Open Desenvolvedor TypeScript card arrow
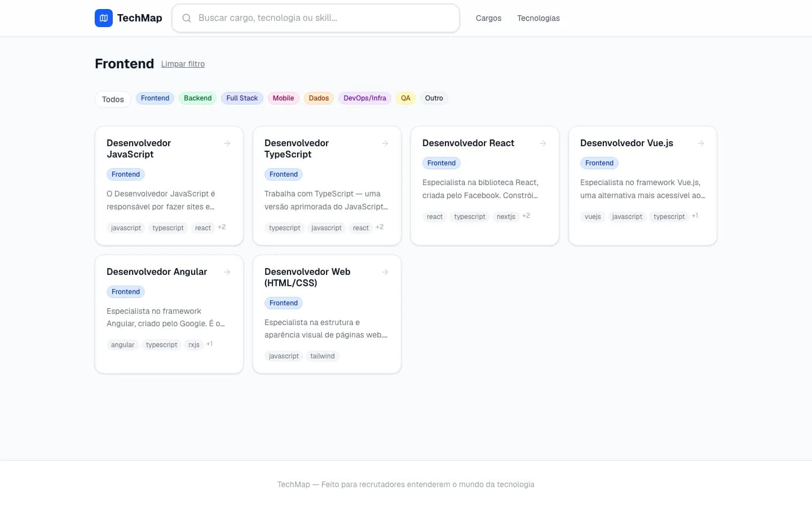Image resolution: width=812 pixels, height=508 pixels. [385, 143]
